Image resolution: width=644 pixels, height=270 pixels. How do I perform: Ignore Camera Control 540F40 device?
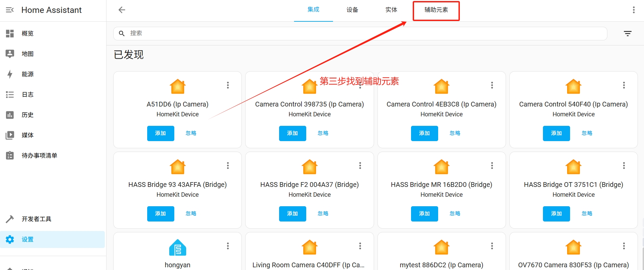tap(587, 133)
